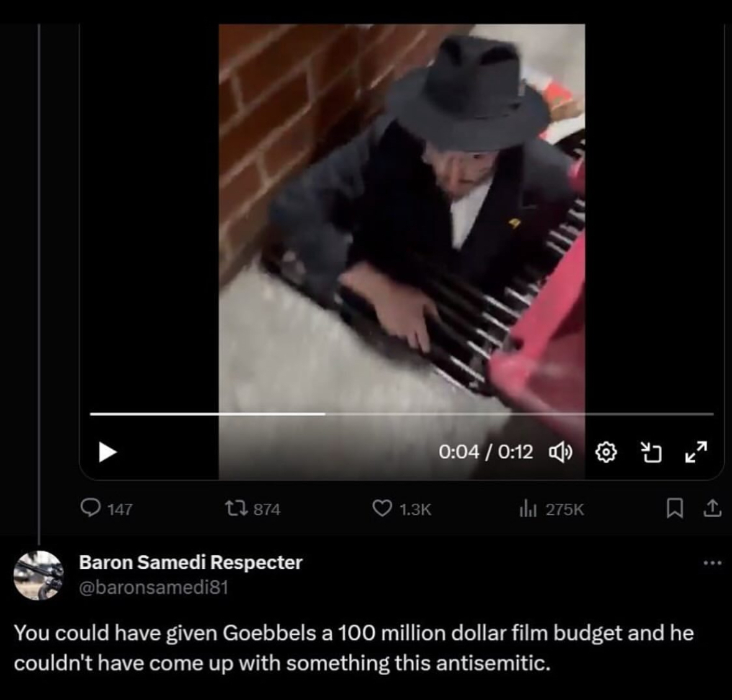Open the reply tweet text about Goebbels
732x700 pixels.
pyautogui.click(x=354, y=648)
